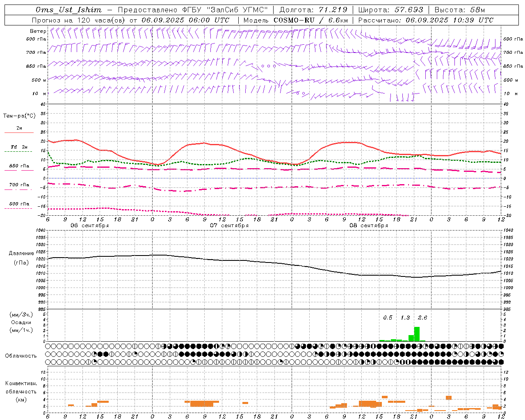Viewport: 525px width, 420px height.
Task: Select the latitude value Широта: 57.693
Action: point(391,10)
